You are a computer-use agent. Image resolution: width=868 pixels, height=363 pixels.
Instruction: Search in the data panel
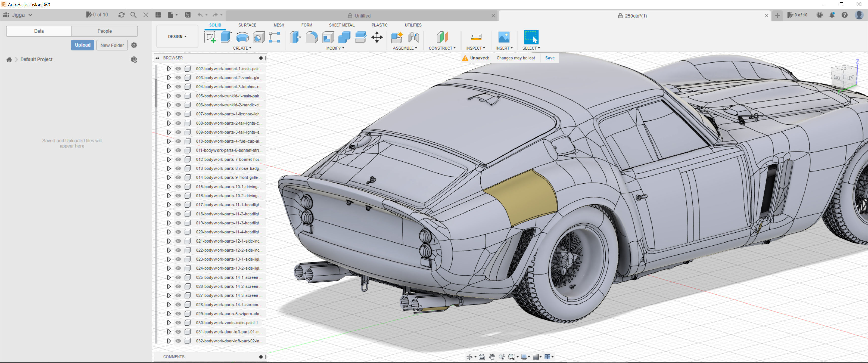tap(133, 15)
